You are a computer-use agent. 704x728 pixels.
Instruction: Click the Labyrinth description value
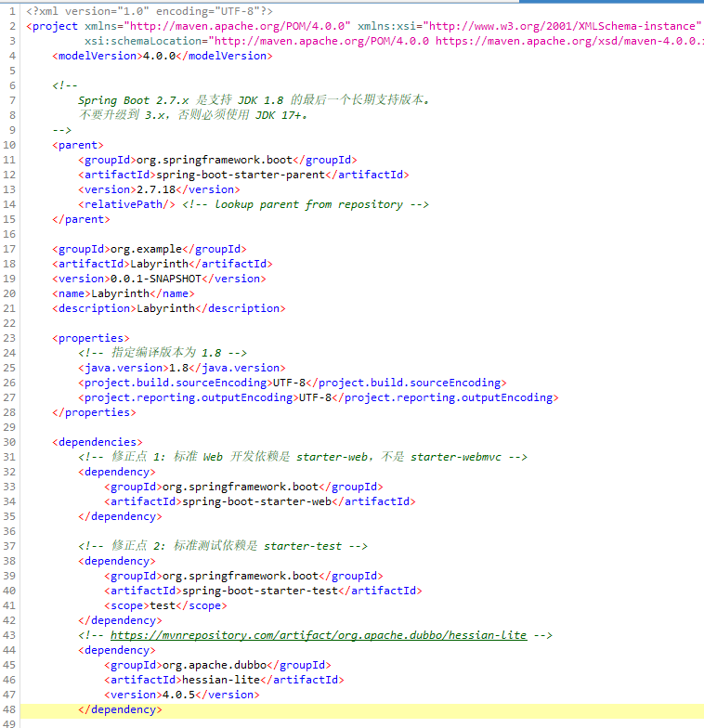(166, 308)
